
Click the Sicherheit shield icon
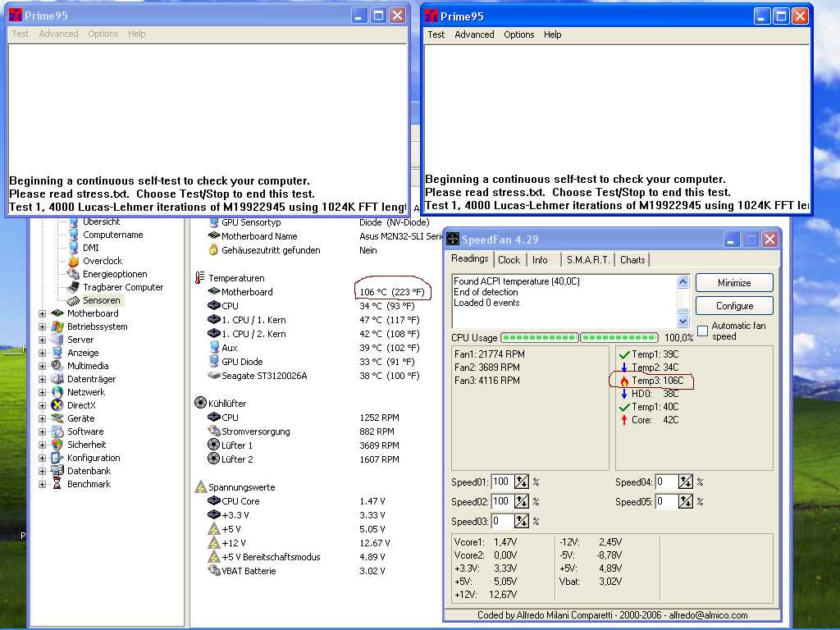(57, 445)
